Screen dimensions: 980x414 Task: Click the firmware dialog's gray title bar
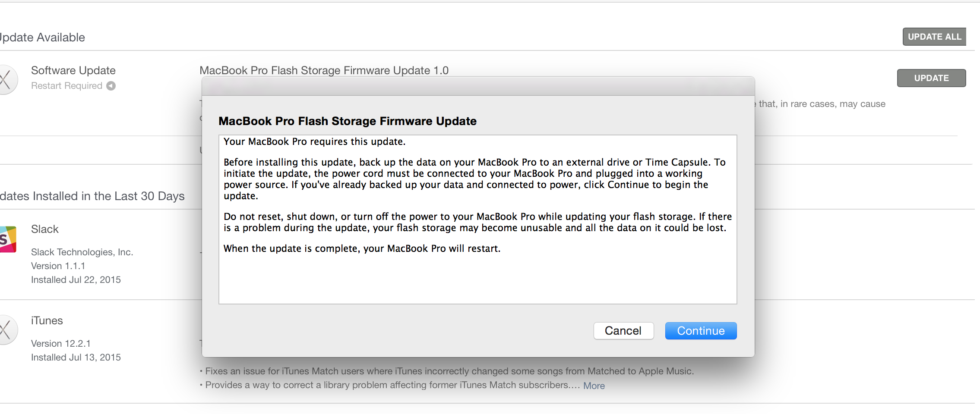pyautogui.click(x=478, y=86)
